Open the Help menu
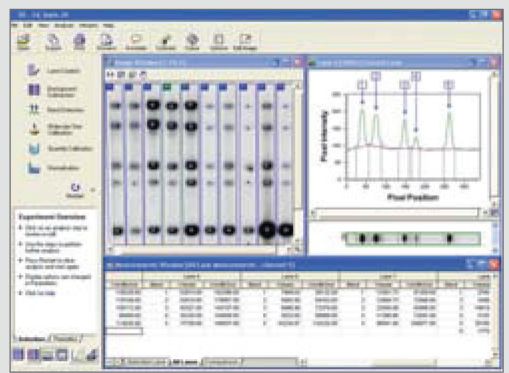 108,26
